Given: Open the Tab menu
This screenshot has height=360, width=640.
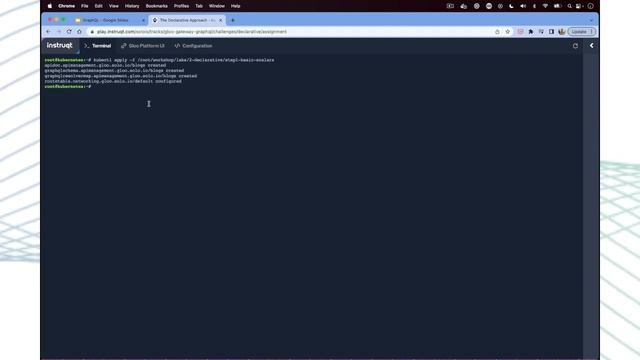Looking at the screenshot, I should [x=199, y=6].
